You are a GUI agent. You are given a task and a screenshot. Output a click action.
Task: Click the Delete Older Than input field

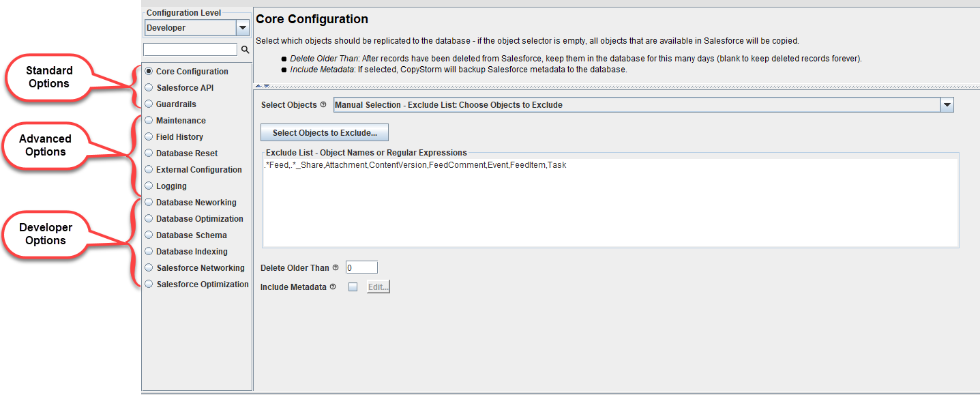[361, 268]
